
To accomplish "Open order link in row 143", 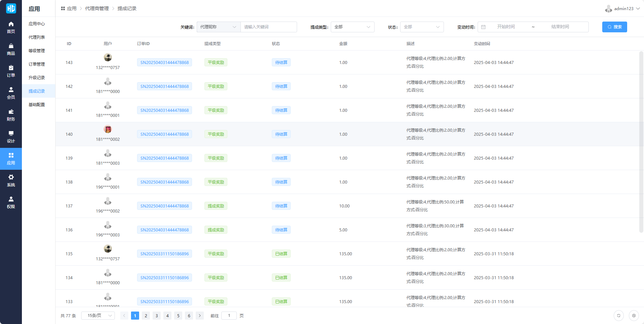I will coord(164,63).
